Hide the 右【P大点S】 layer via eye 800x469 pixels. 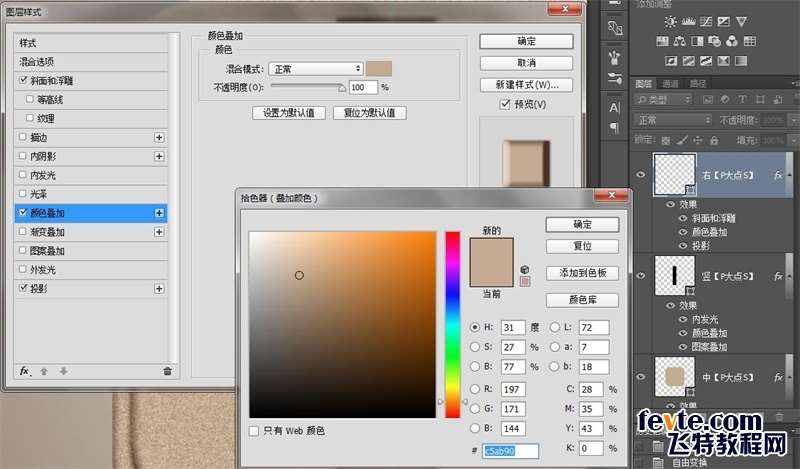[x=641, y=175]
